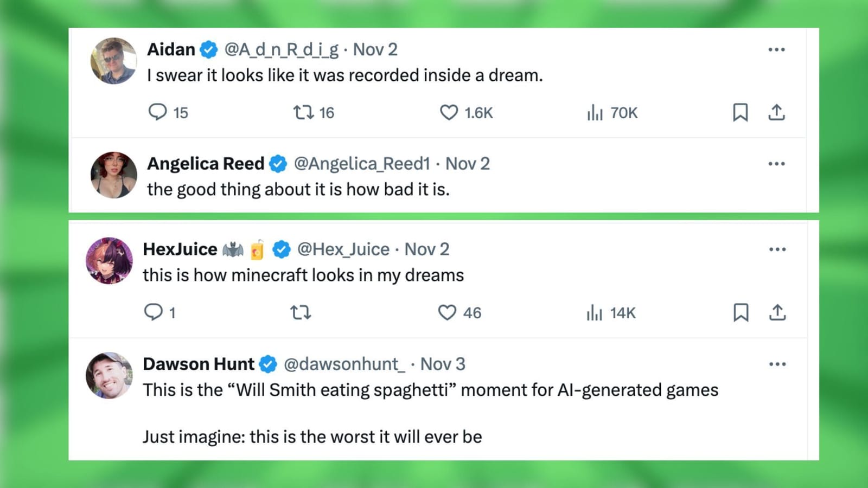Screen dimensions: 868x488
Task: View analytics for HexJuice's 14K-view tweet
Action: pyautogui.click(x=595, y=312)
